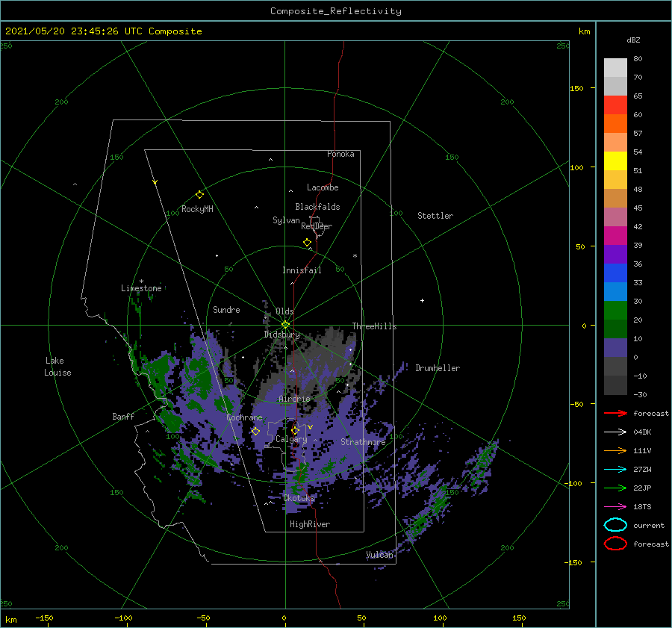Pick the cyan 27ZW arrow symbol
Image resolution: width=672 pixels, height=628 pixels.
pyautogui.click(x=615, y=470)
